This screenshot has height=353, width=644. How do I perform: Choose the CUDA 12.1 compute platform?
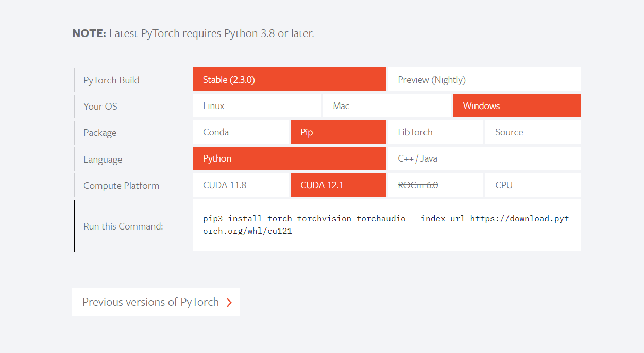(x=338, y=185)
